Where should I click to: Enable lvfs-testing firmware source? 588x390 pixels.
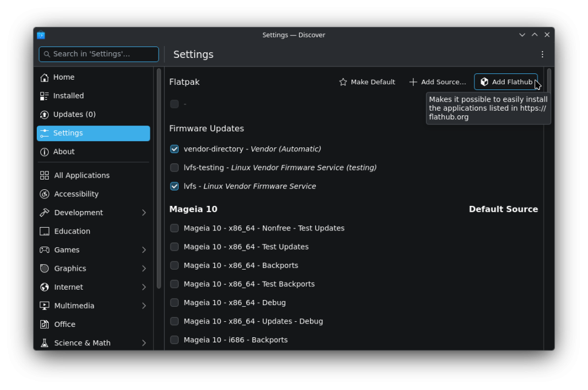175,168
